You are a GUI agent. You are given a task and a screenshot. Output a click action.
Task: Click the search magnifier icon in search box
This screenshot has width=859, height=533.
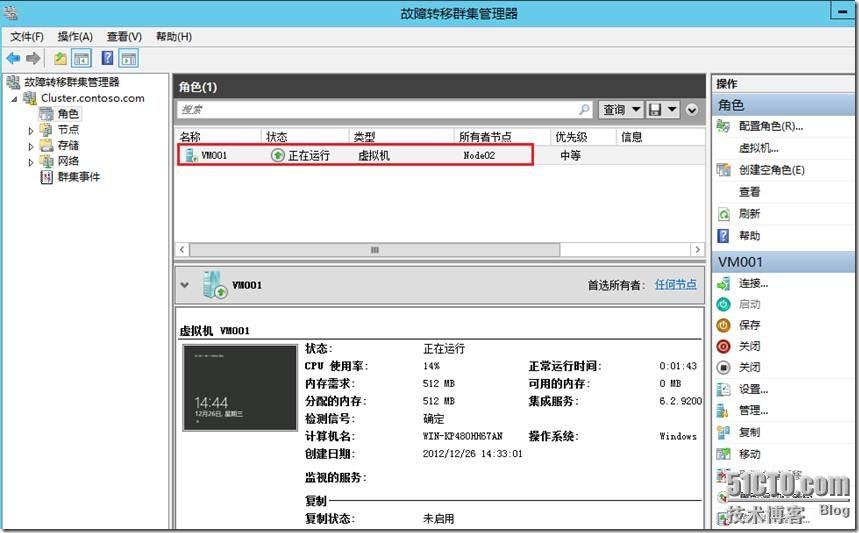tap(584, 110)
